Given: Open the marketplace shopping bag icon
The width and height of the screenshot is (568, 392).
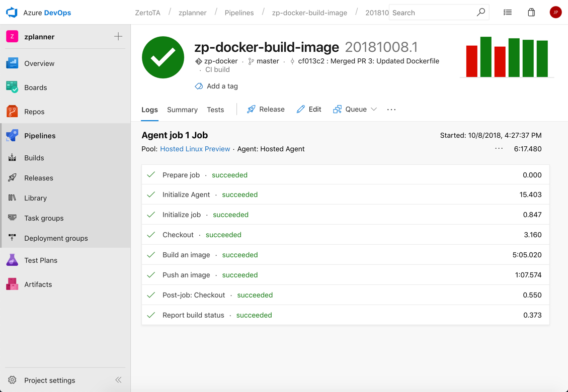Looking at the screenshot, I should pyautogui.click(x=531, y=12).
